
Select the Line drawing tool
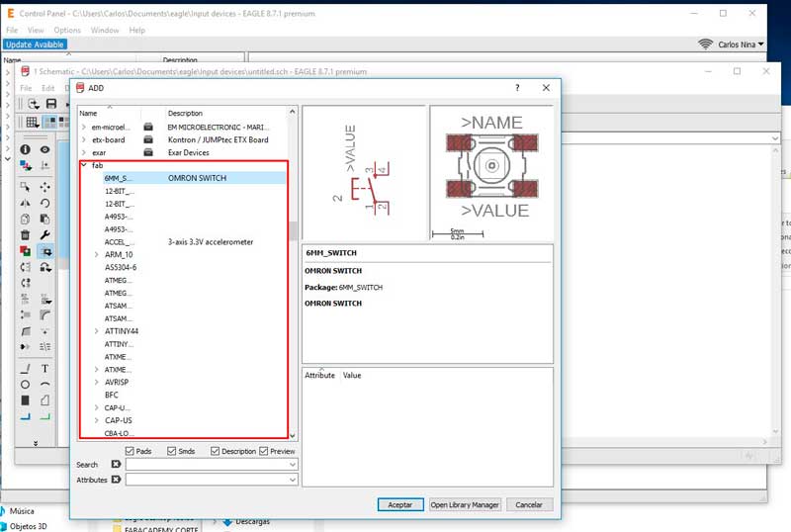click(25, 369)
